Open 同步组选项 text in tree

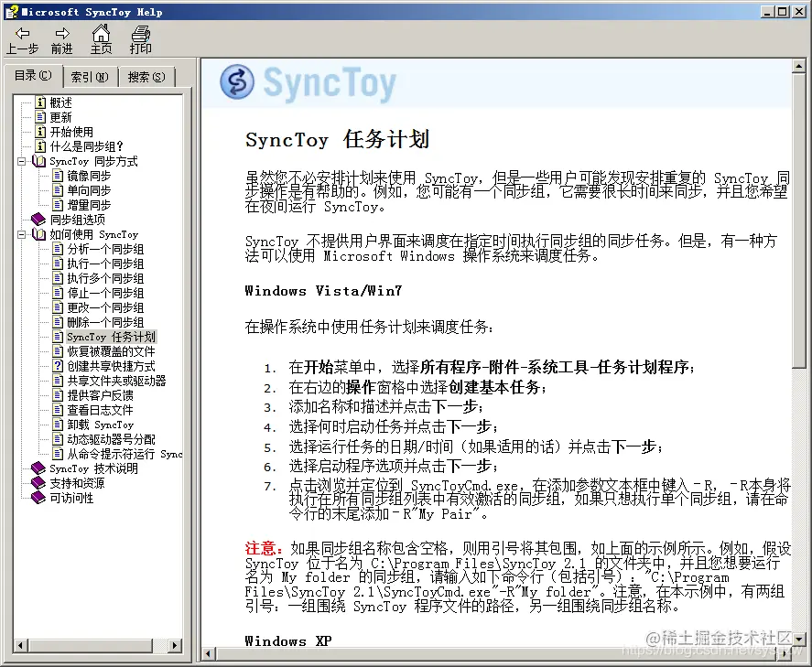pos(78,220)
